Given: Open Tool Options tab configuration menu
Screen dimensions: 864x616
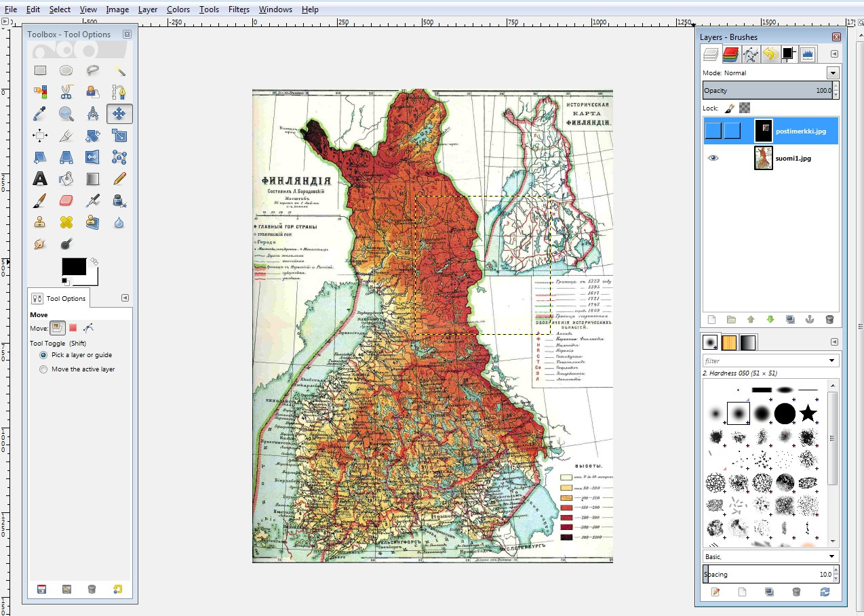Looking at the screenshot, I should tap(125, 298).
